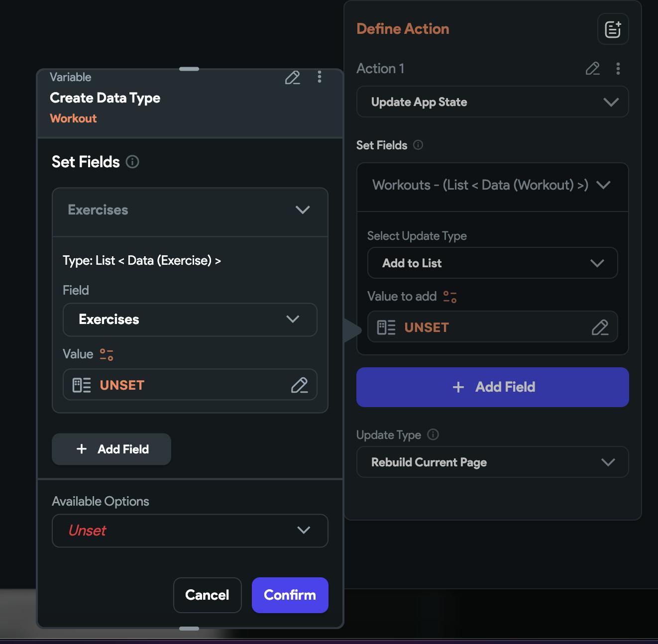
Task: Collapse the Workouts list field section
Action: (x=603, y=185)
